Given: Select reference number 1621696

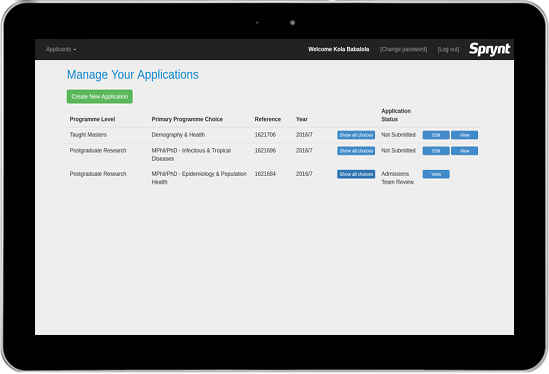Looking at the screenshot, I should pos(265,151).
